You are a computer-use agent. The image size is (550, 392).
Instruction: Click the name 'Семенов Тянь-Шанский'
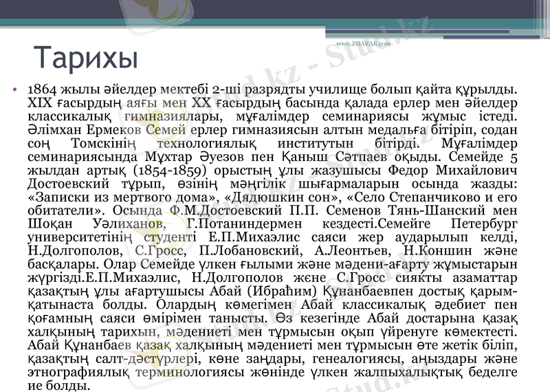(406, 210)
